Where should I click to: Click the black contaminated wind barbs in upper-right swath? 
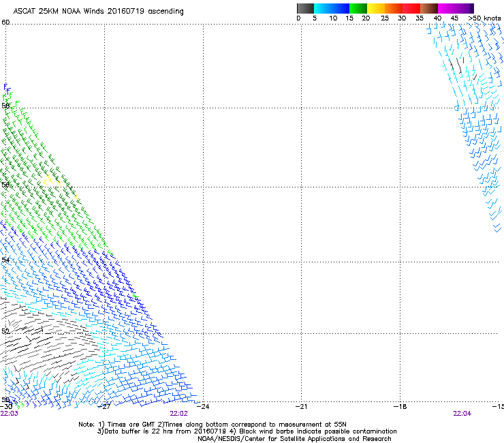coord(464,67)
